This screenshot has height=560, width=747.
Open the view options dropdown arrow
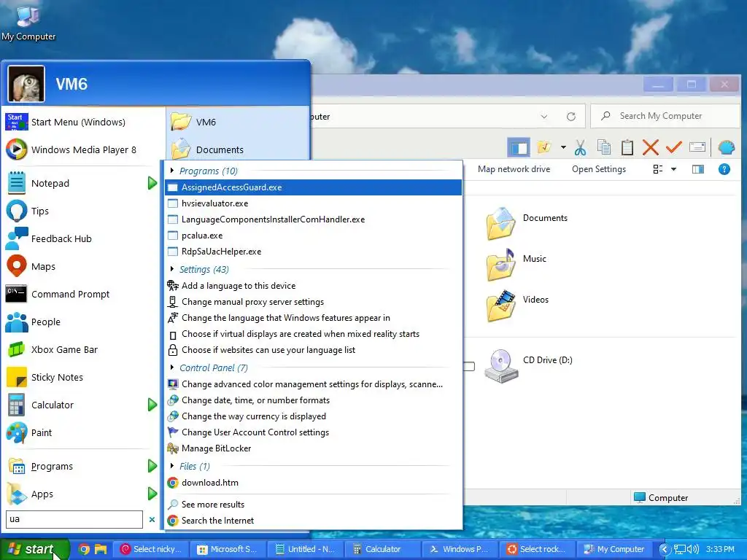(673, 169)
